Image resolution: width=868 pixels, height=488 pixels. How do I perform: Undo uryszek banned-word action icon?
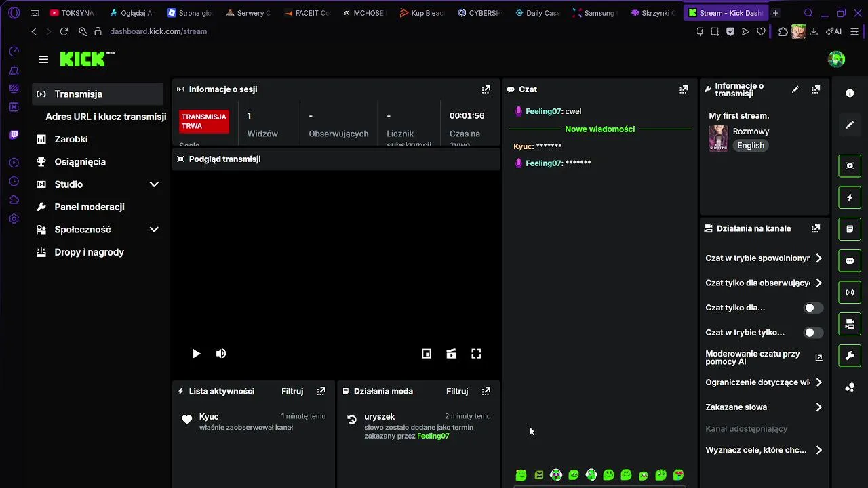[352, 420]
